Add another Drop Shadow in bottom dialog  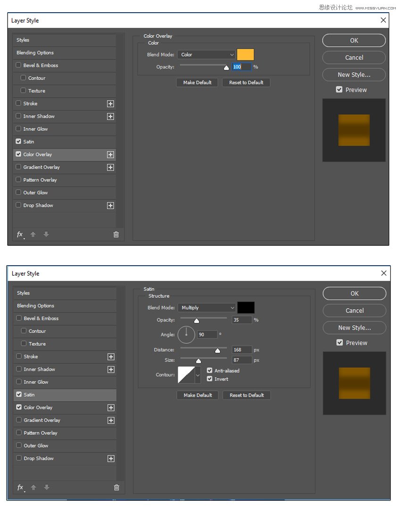[x=111, y=459]
